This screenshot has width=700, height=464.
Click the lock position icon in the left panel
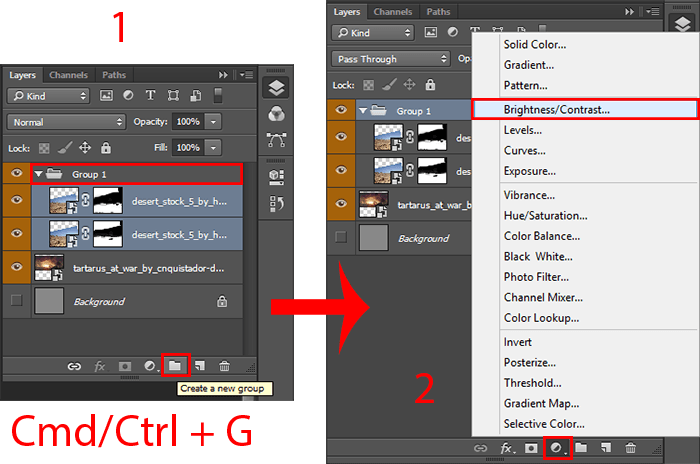tap(85, 147)
